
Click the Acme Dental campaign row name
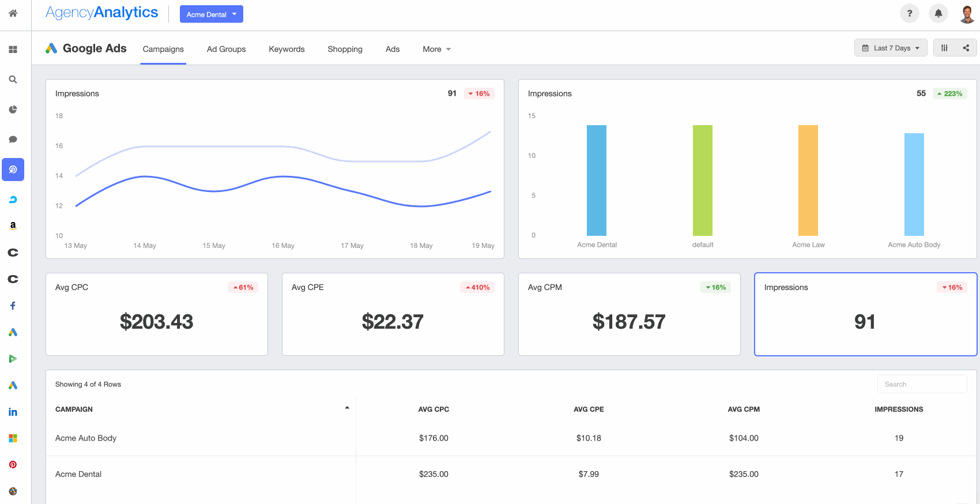click(78, 474)
